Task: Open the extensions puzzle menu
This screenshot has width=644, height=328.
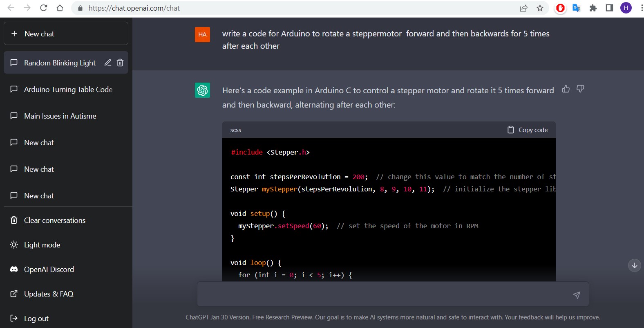Action: click(x=593, y=8)
